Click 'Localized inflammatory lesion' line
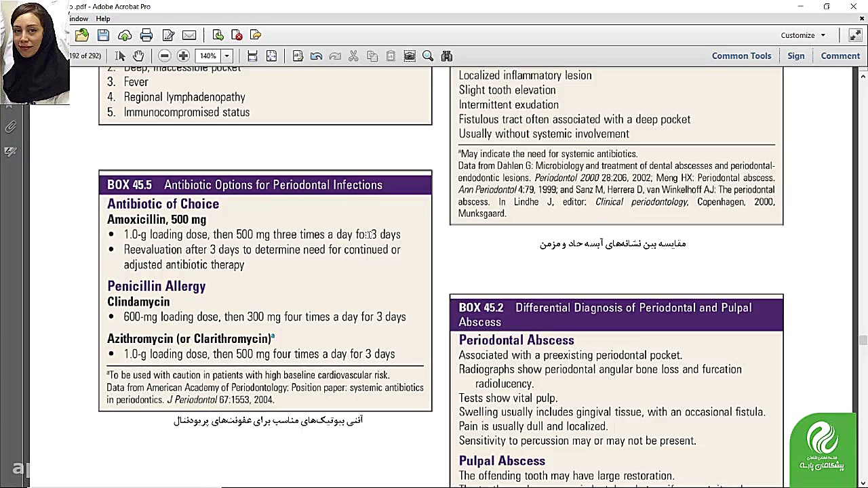 pos(525,76)
